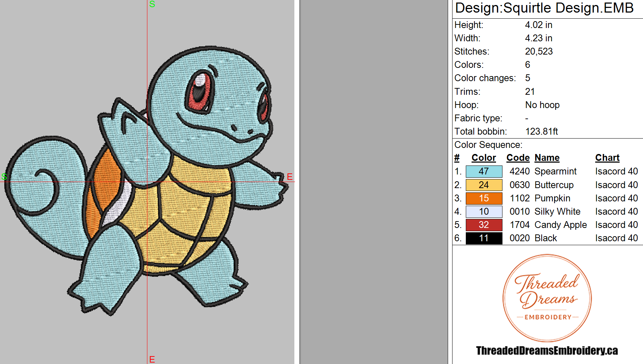The width and height of the screenshot is (643, 364).
Task: Click the Fabric type: label
Action: coord(478,118)
